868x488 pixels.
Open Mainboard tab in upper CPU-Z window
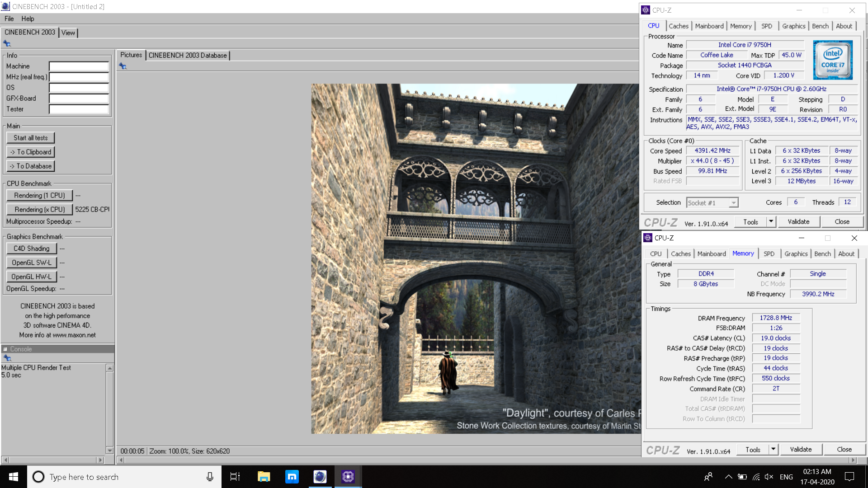tap(709, 26)
